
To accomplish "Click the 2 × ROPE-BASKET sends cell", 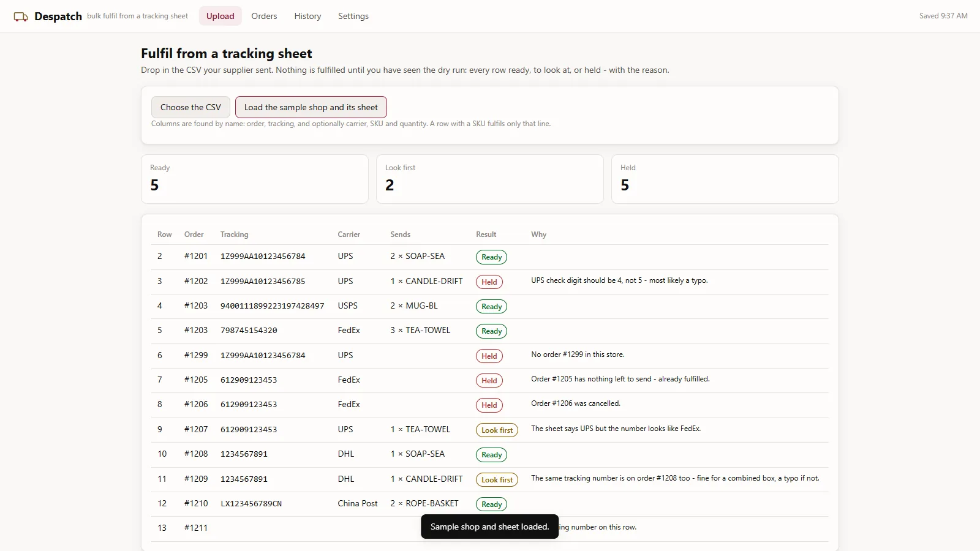I will click(x=424, y=503).
